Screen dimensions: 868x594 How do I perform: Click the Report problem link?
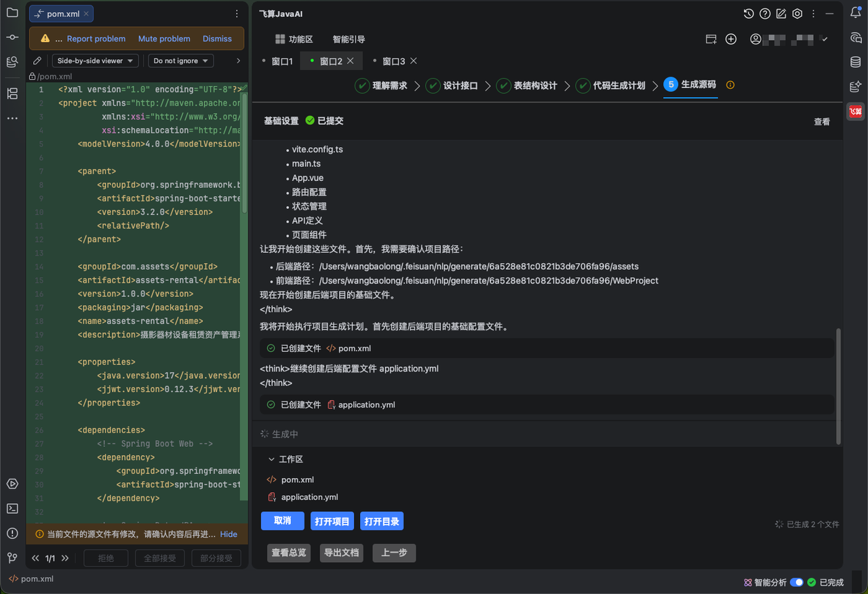pyautogui.click(x=96, y=39)
